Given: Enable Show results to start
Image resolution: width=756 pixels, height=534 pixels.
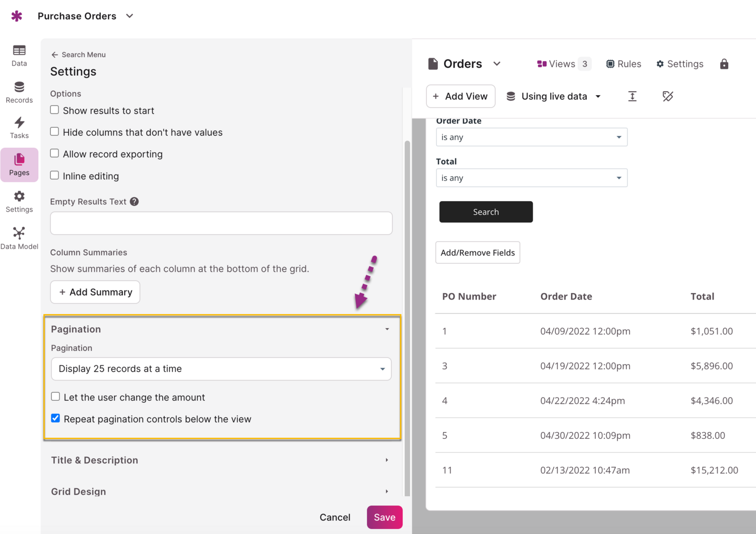Looking at the screenshot, I should [x=55, y=110].
